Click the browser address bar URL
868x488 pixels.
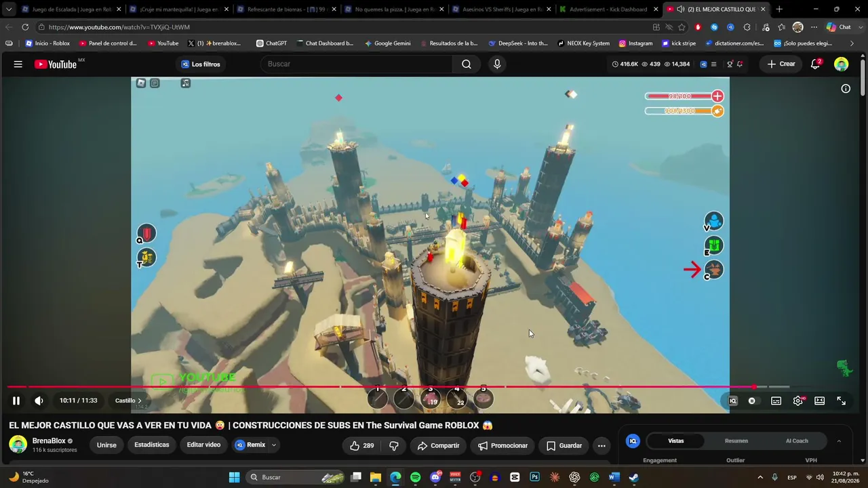(x=119, y=27)
